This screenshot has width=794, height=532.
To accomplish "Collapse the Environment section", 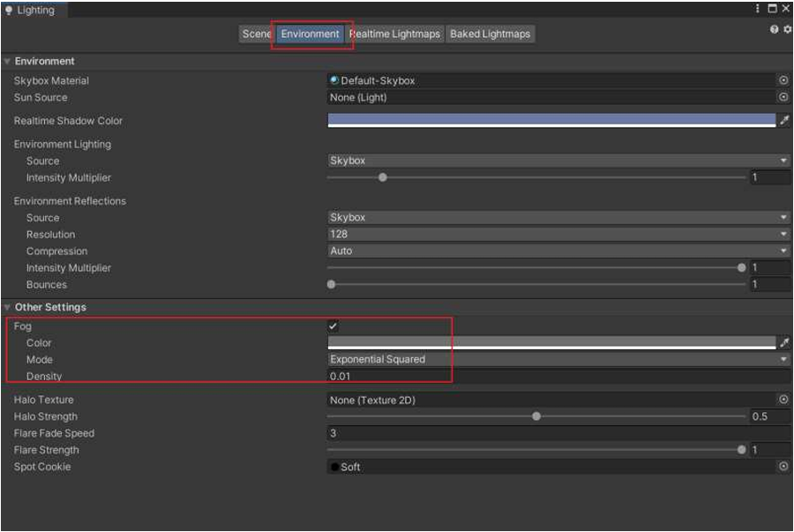I will [x=7, y=61].
